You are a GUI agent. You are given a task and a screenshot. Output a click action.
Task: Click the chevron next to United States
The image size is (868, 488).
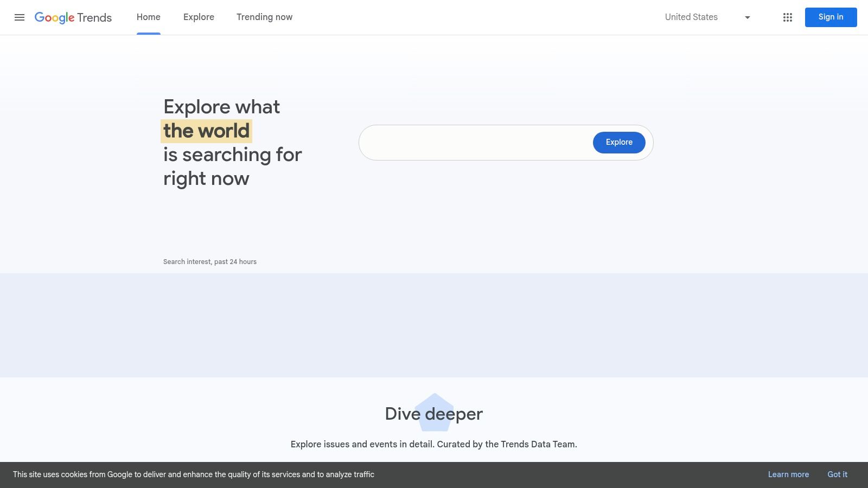[x=747, y=17]
